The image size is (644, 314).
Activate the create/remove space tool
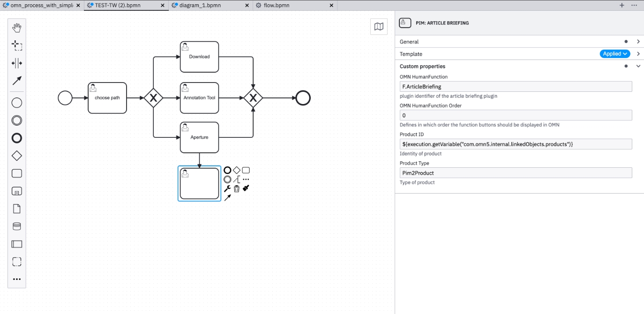click(x=17, y=63)
